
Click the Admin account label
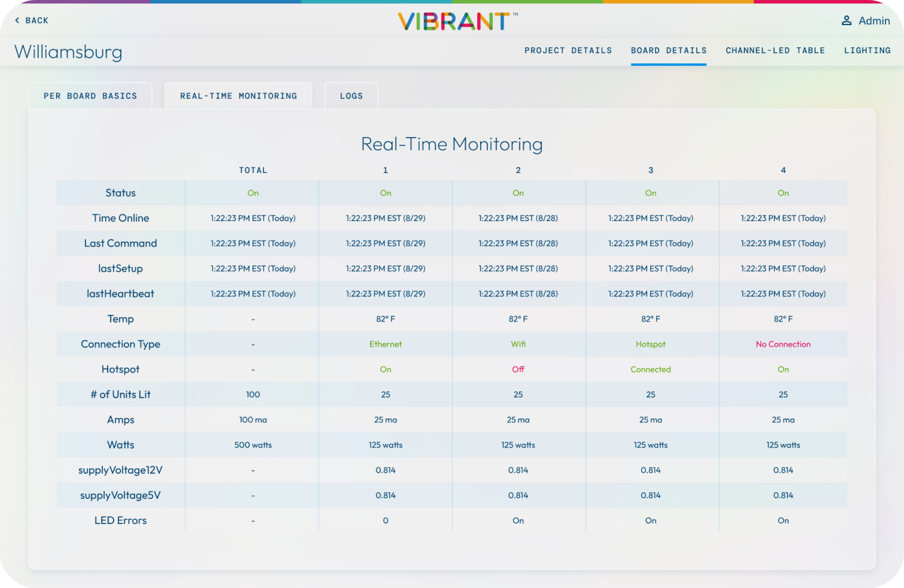point(874,21)
